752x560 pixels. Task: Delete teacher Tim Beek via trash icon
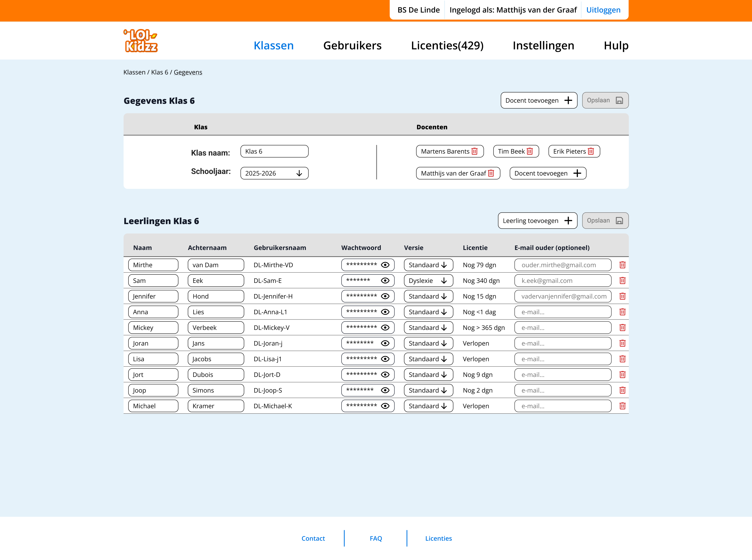[x=530, y=151]
